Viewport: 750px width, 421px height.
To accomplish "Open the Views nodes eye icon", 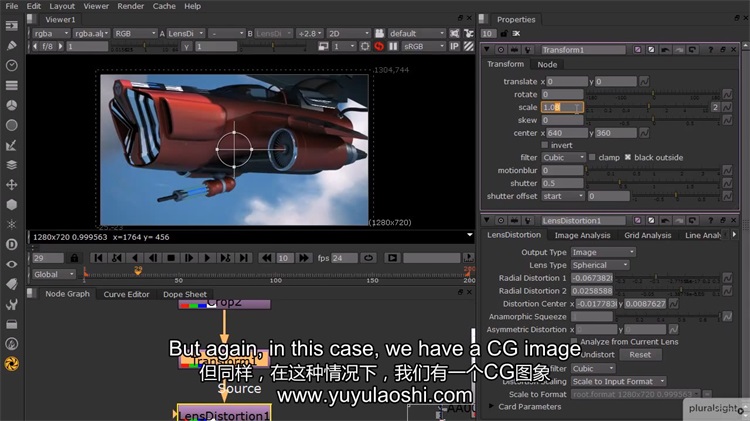I will (11, 264).
